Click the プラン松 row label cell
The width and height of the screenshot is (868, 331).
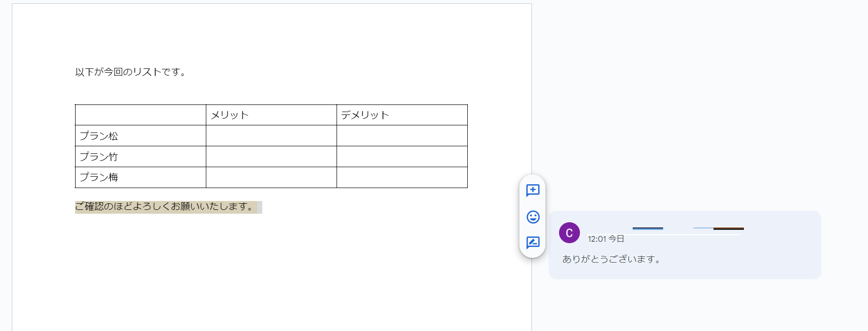tap(140, 136)
